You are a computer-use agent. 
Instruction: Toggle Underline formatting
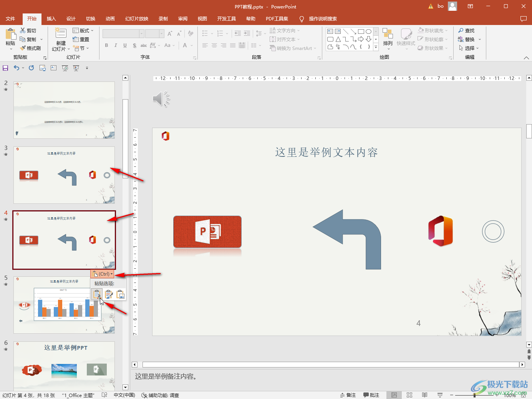125,45
